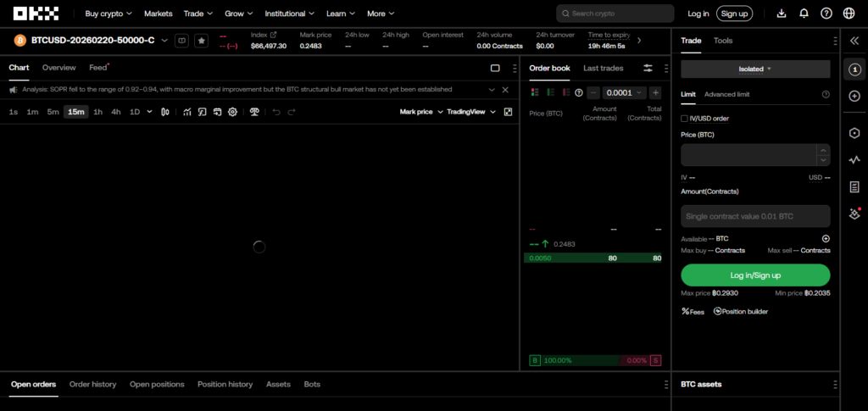Click the plus circle in right sidebar
Viewport: 868px width, 411px height.
coord(854,97)
